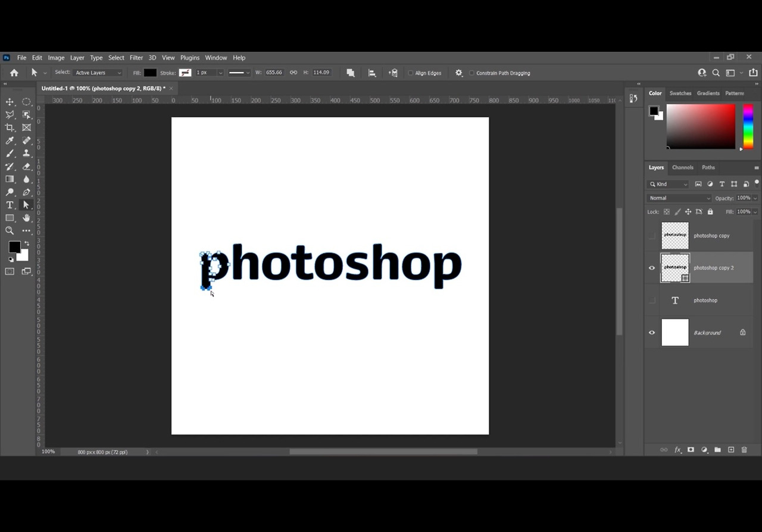Create a new layer with plus icon
Screen dimensions: 762x532
[731, 450]
